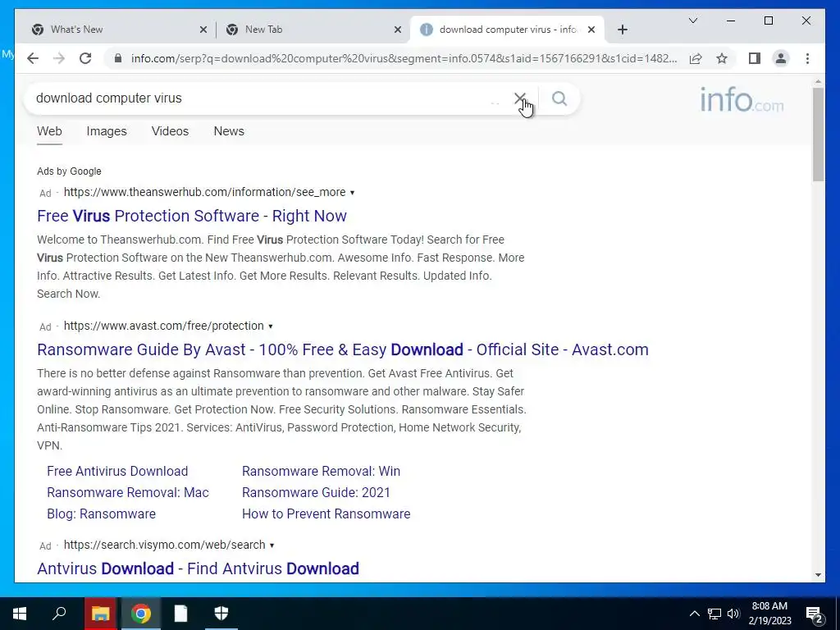This screenshot has width=840, height=630.
Task: Click the page vertical scrollbar thumb
Action: (x=818, y=134)
